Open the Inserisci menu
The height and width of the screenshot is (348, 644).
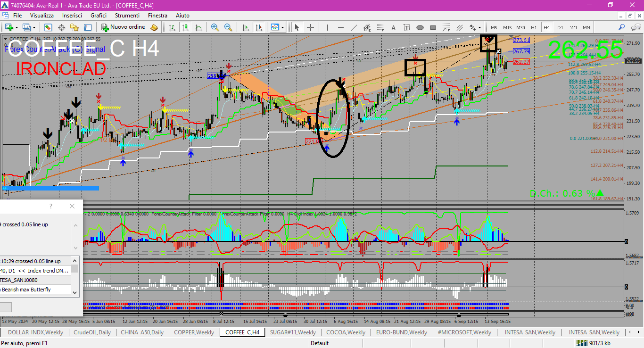point(72,16)
